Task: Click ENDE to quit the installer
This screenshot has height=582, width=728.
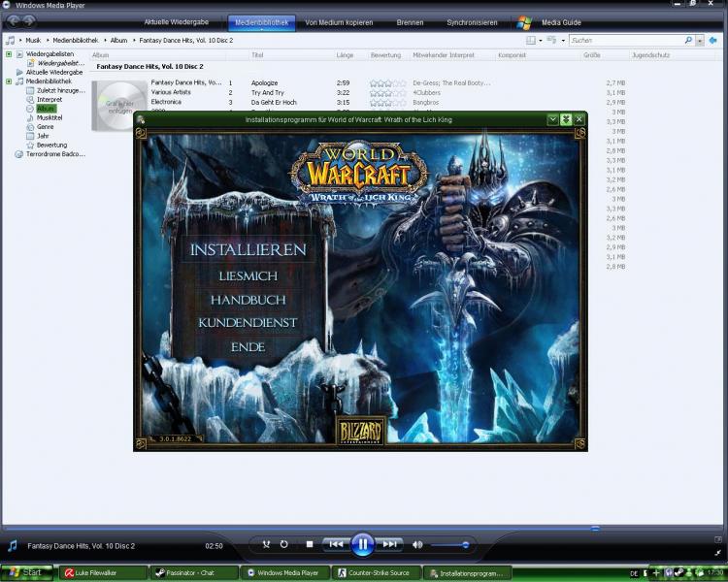Action: (248, 347)
